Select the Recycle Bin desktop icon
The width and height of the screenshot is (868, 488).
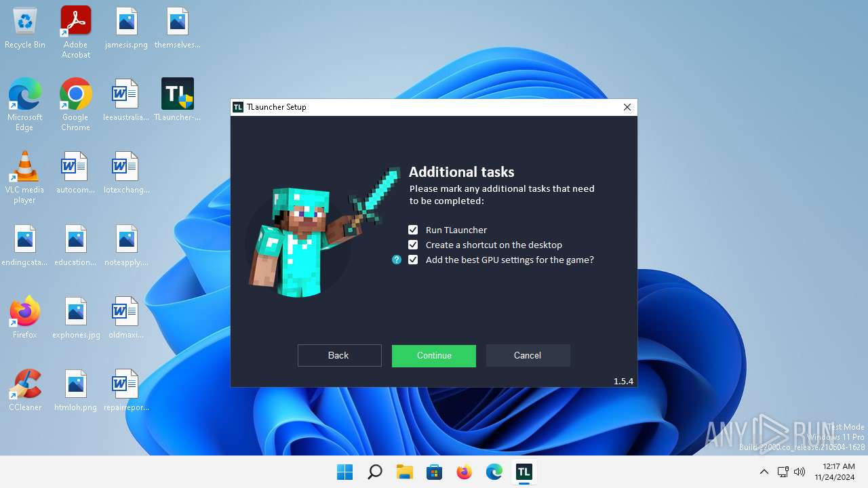coord(25,28)
